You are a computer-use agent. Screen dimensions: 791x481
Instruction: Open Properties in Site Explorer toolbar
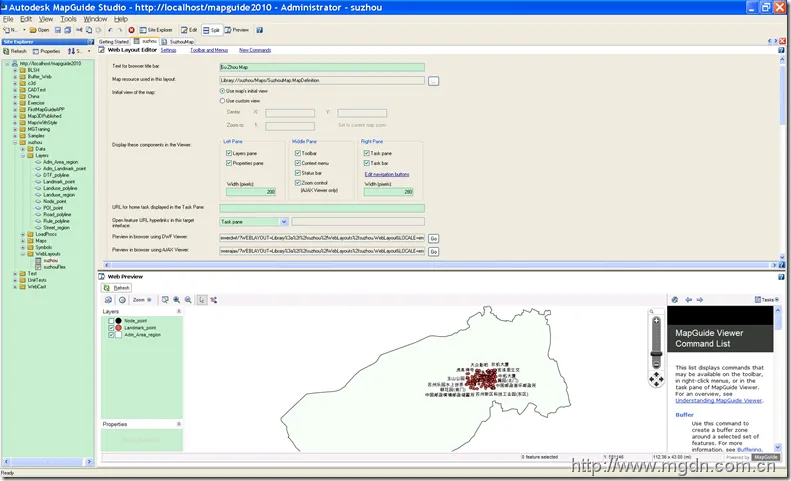pyautogui.click(x=46, y=51)
